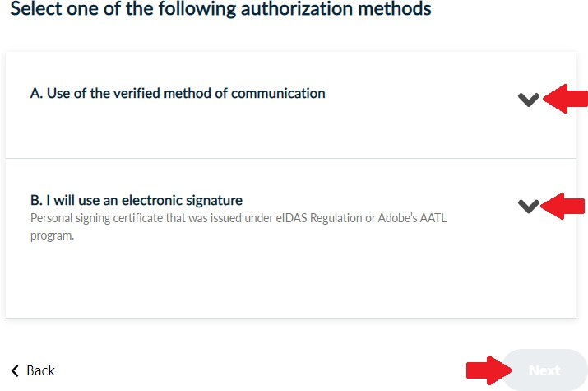Click the word "program." on the second description line
Viewport: 588px width, 391px height.
[52, 235]
